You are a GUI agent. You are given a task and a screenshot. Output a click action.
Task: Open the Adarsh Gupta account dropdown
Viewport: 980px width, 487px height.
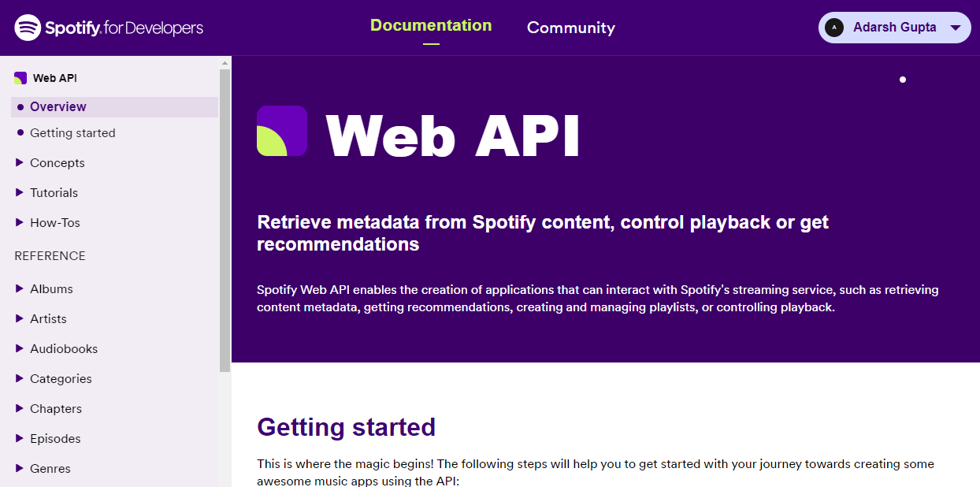pos(956,28)
